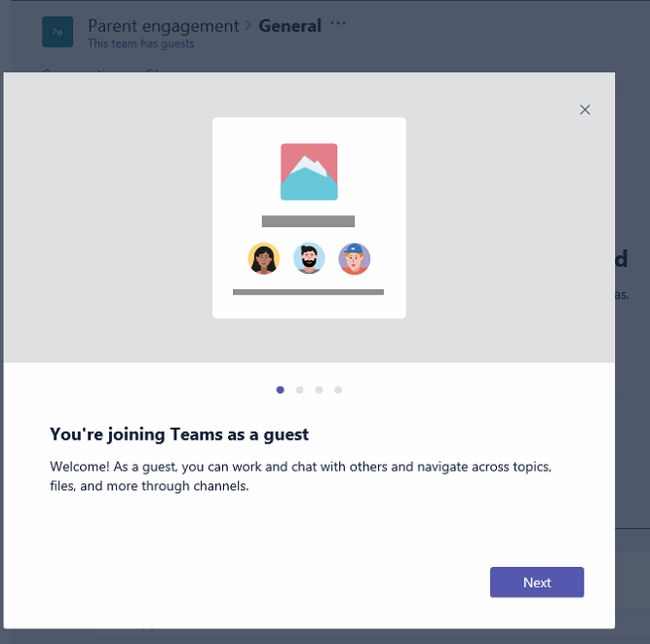Select the General channel title

(x=290, y=26)
